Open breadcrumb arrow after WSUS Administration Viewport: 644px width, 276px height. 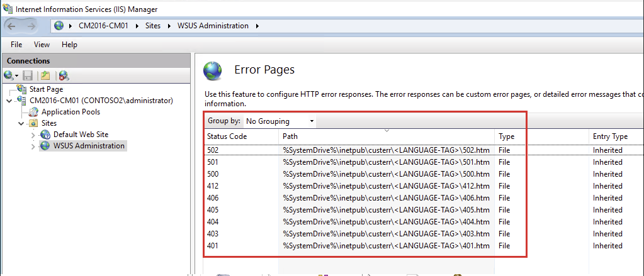coord(257,26)
